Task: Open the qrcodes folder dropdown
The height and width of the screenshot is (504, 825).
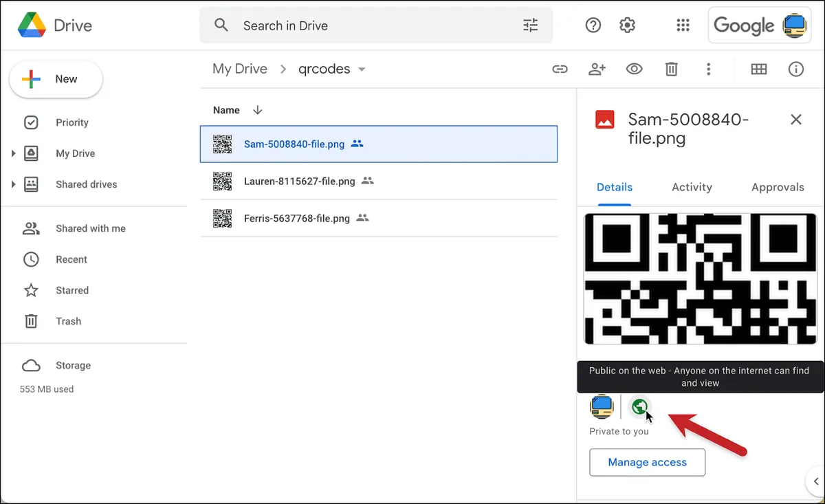Action: click(x=362, y=69)
